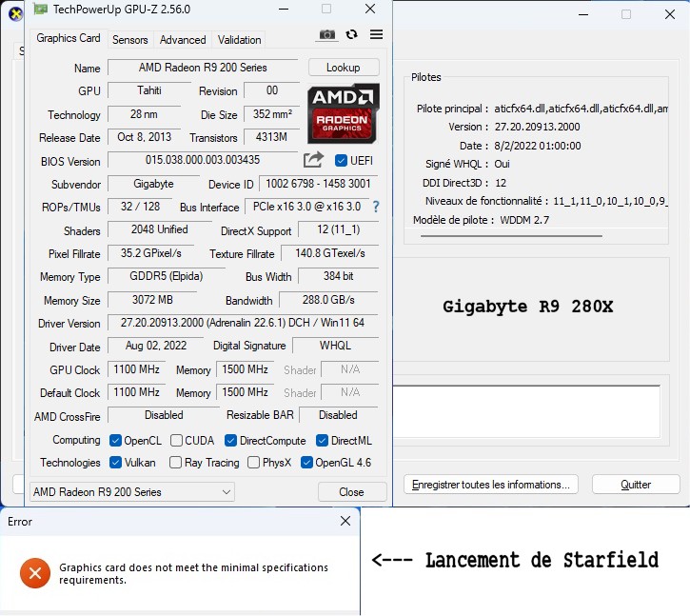The width and height of the screenshot is (690, 616).
Task: Close the GPU-Z window
Action: coord(370,9)
